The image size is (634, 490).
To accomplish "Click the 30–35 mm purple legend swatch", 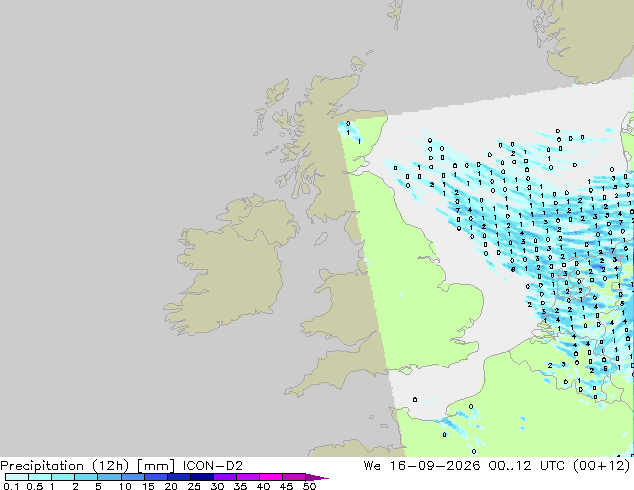I will coord(225,477).
